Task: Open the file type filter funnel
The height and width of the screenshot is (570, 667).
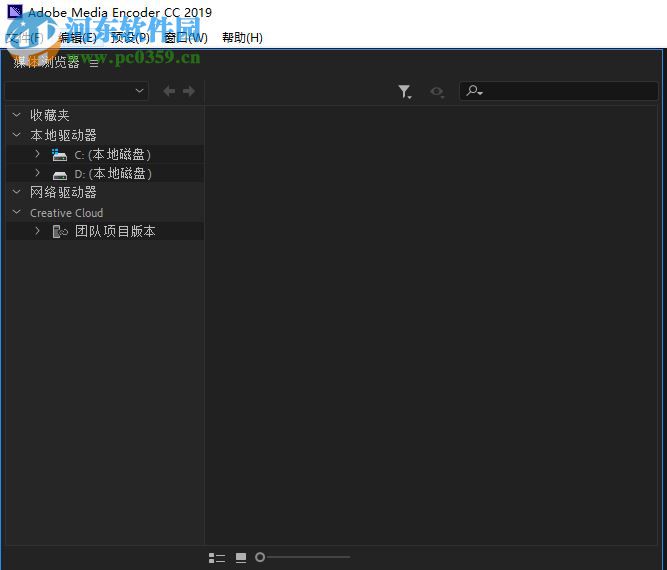Action: coord(405,91)
